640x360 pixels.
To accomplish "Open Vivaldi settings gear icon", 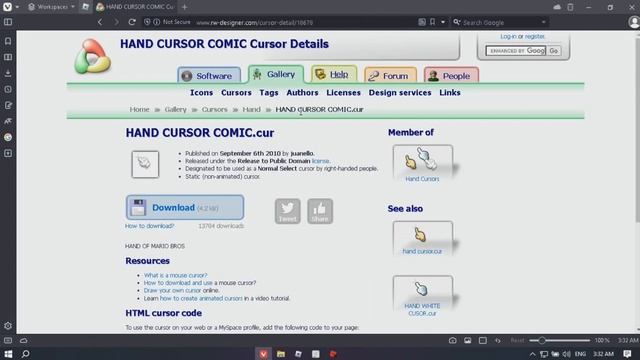I will 8,326.
